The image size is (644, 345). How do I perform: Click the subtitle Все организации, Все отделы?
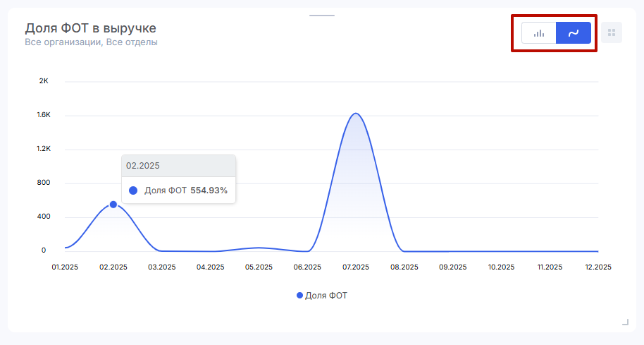(x=91, y=42)
